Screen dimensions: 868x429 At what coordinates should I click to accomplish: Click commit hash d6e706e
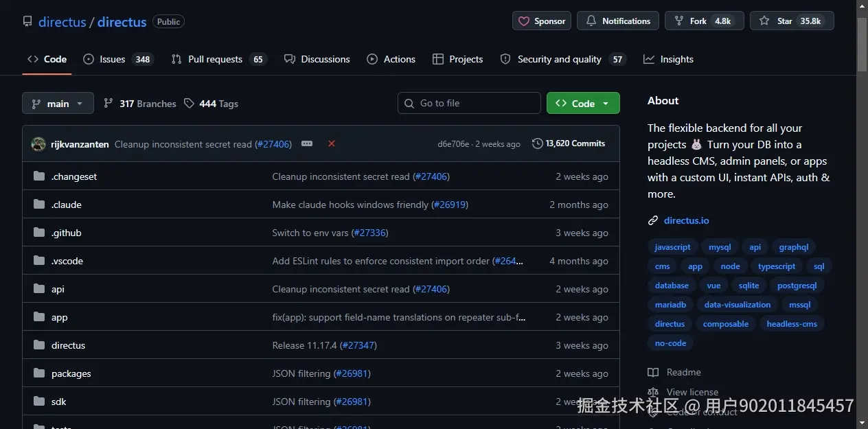tap(453, 144)
